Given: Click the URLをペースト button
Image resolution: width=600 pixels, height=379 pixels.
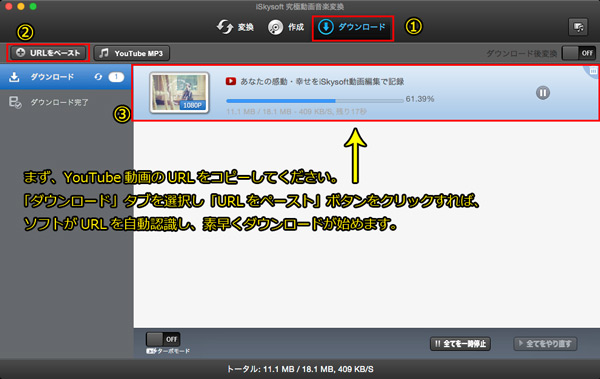Looking at the screenshot, I should coord(48,53).
